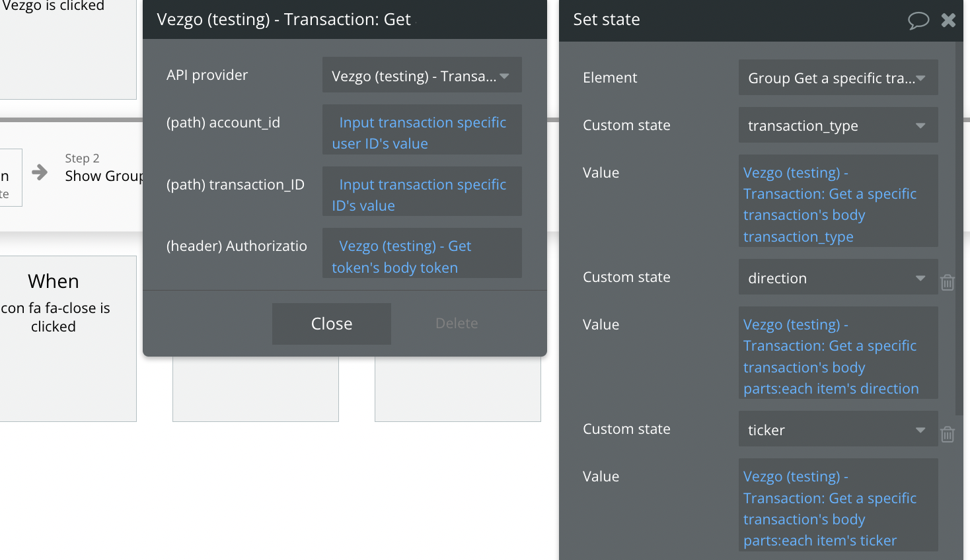Open the comment bubble icon in Set state

tap(918, 20)
